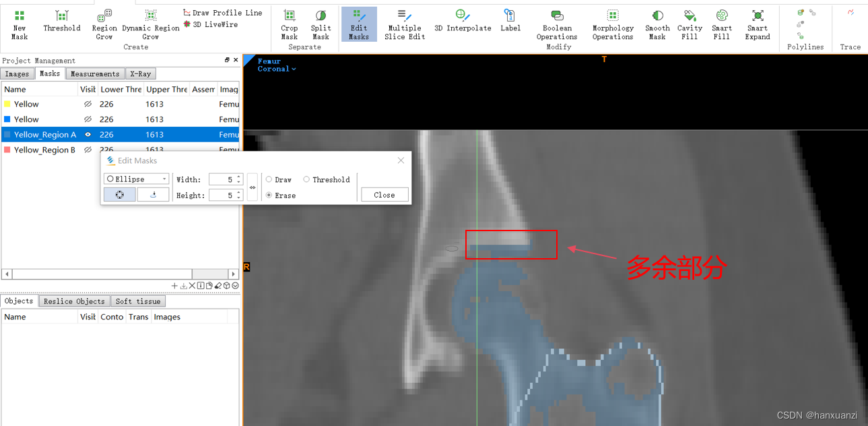Select the lasso mode in Edit Masks

coord(153,195)
